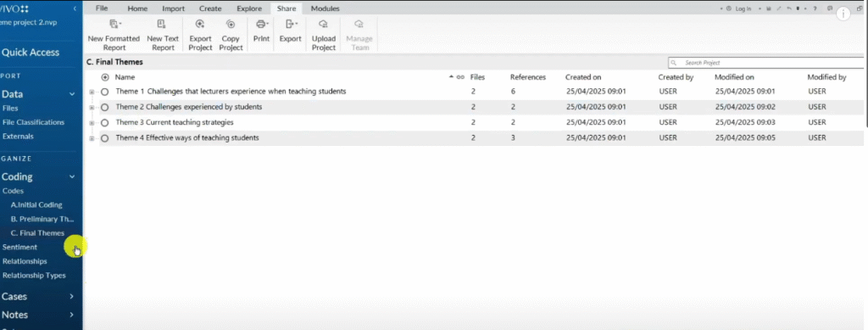Click the New Text Report icon

[x=161, y=24]
